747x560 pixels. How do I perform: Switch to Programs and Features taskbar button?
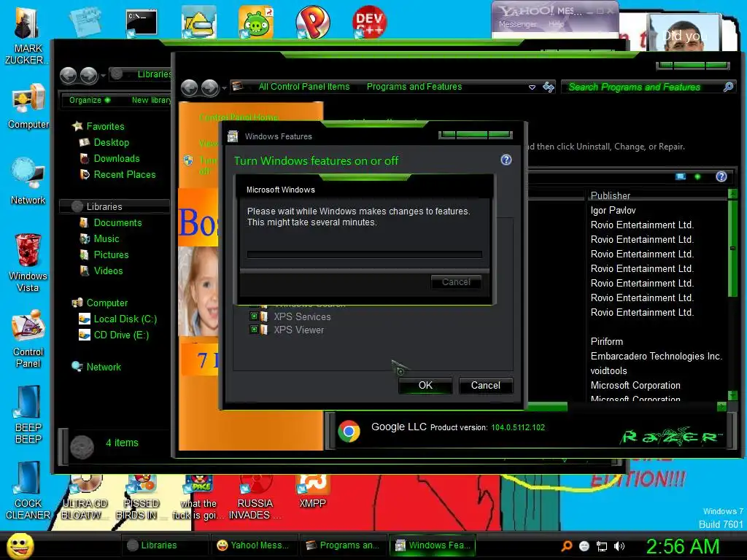[344, 545]
